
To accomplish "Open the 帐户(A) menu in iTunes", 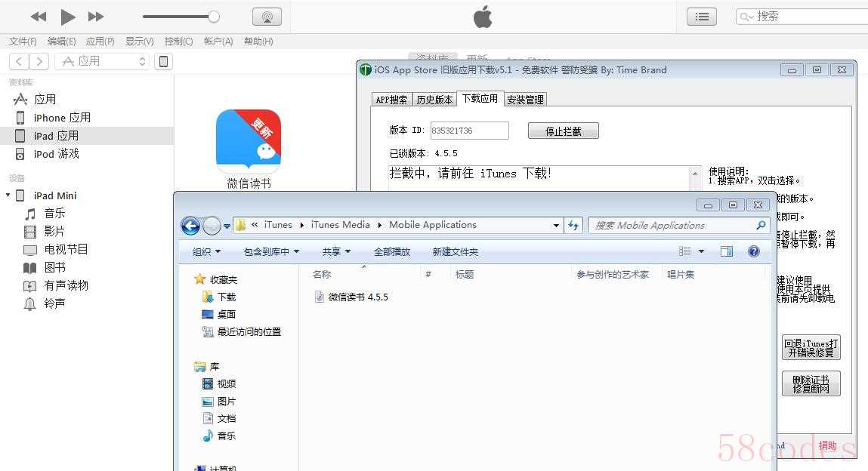I will [218, 42].
